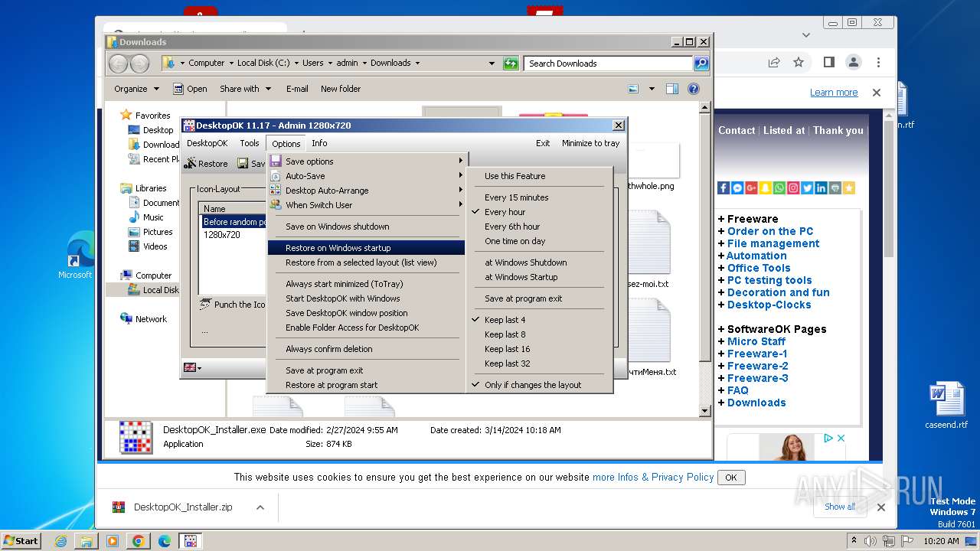Viewport: 980px width, 551px height.
Task: Click the Chrome profile avatar icon
Action: [x=853, y=62]
